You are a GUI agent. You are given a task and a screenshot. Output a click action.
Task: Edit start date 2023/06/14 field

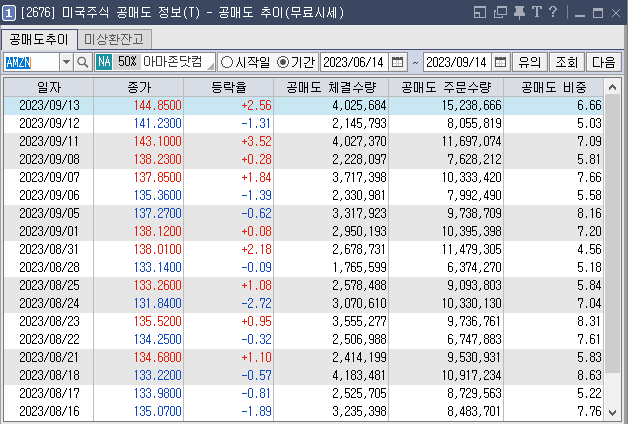pos(354,62)
